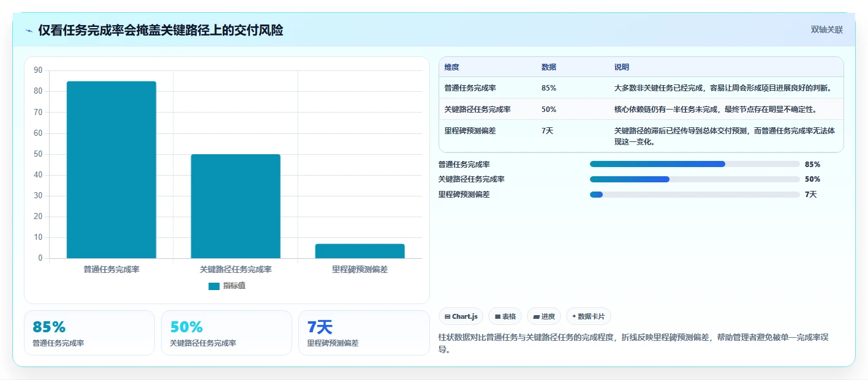The width and height of the screenshot is (868, 380).
Task: Click the 数据卡片 tag chip
Action: (588, 316)
